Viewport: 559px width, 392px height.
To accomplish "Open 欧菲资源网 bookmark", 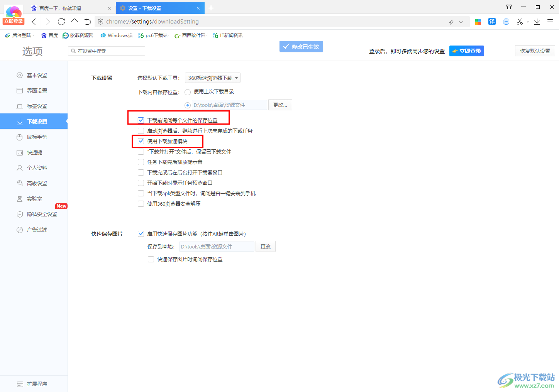I will (x=78, y=35).
